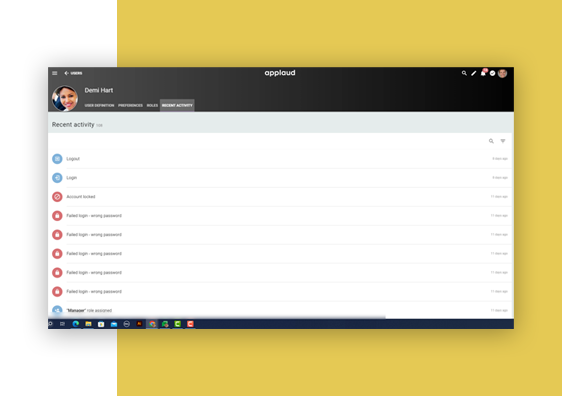Viewport: 562px width, 396px height.
Task: Open the activity list filter dropdown
Action: [503, 141]
